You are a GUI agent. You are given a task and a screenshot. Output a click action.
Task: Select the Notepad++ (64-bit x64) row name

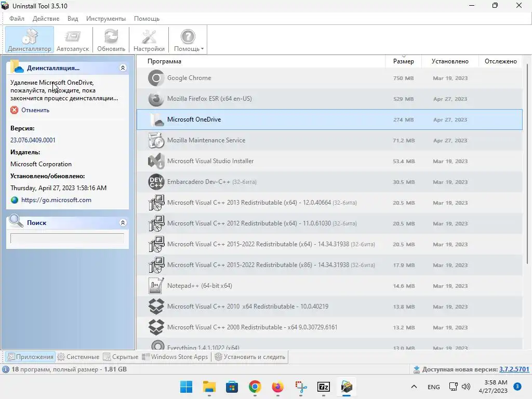[199, 286]
